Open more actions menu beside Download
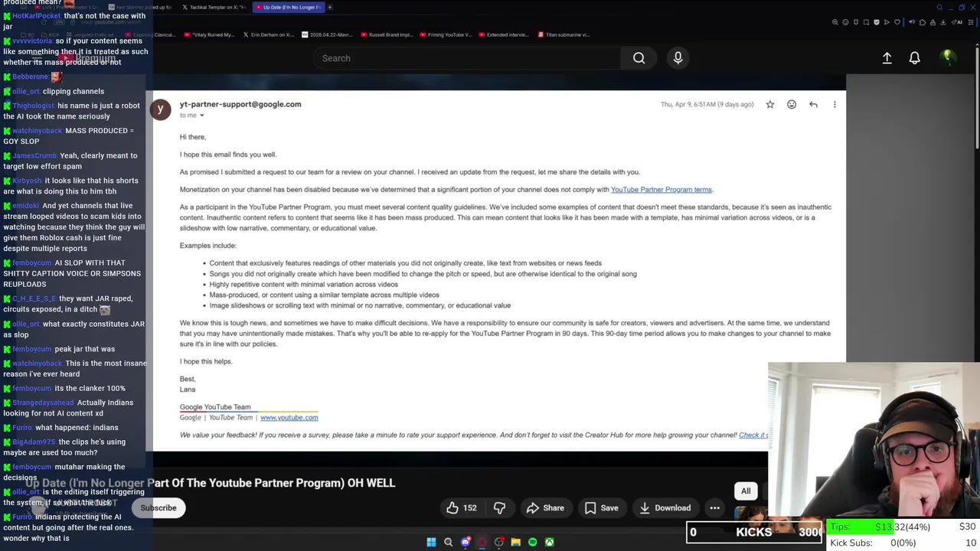 coord(714,508)
